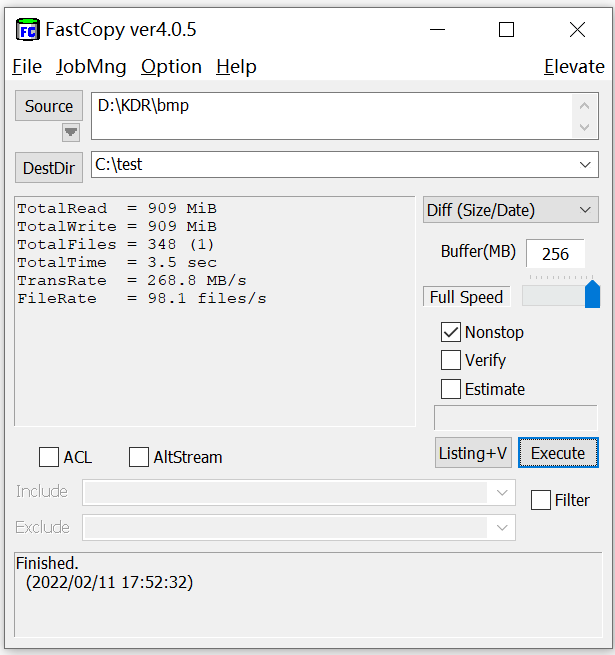Viewport: 615px width, 655px height.
Task: Open the Diff (Size/Date) copy mode dropdown
Action: point(511,210)
